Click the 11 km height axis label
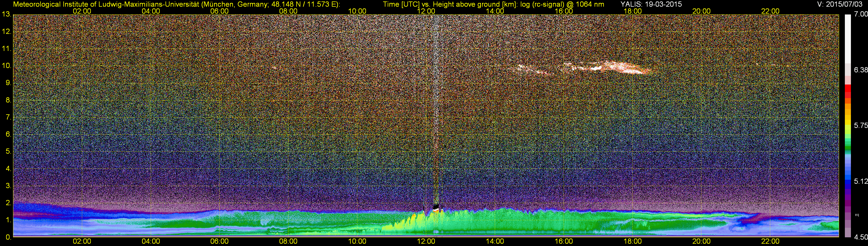The width and height of the screenshot is (868, 246). [6, 49]
